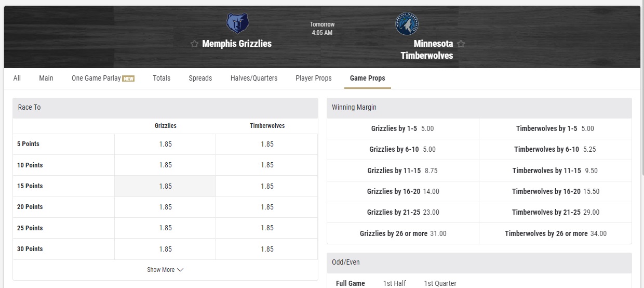Screen dimensions: 644x288
Task: Select the Odd/Even Full Game option
Action: click(x=351, y=283)
